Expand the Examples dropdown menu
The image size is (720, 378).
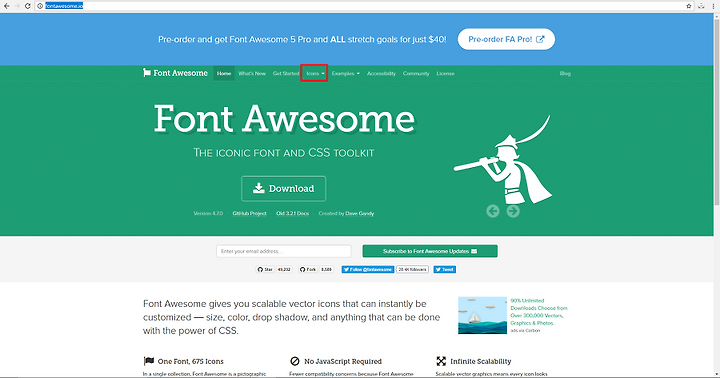[x=345, y=73]
